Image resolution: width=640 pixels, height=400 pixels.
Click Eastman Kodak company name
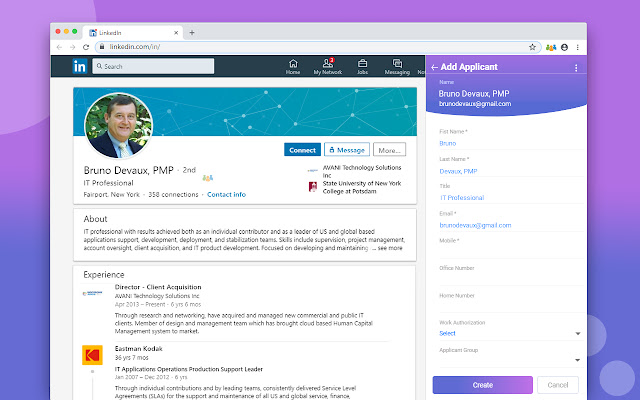click(139, 349)
